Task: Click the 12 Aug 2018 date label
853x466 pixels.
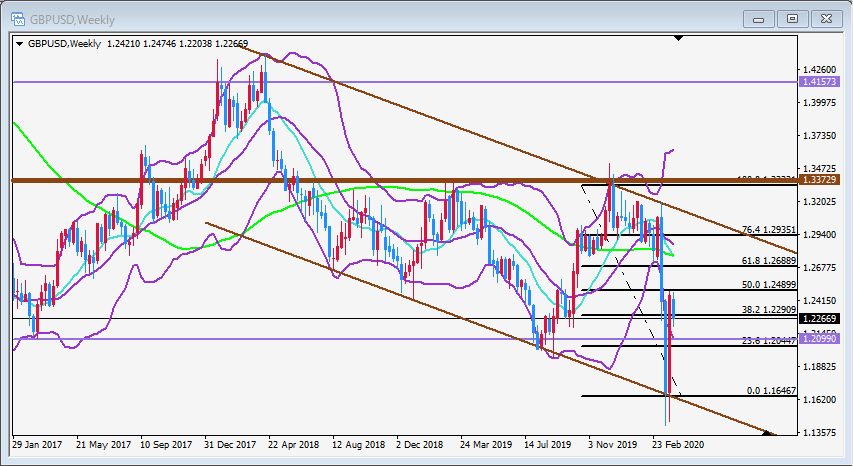Action: 358,444
